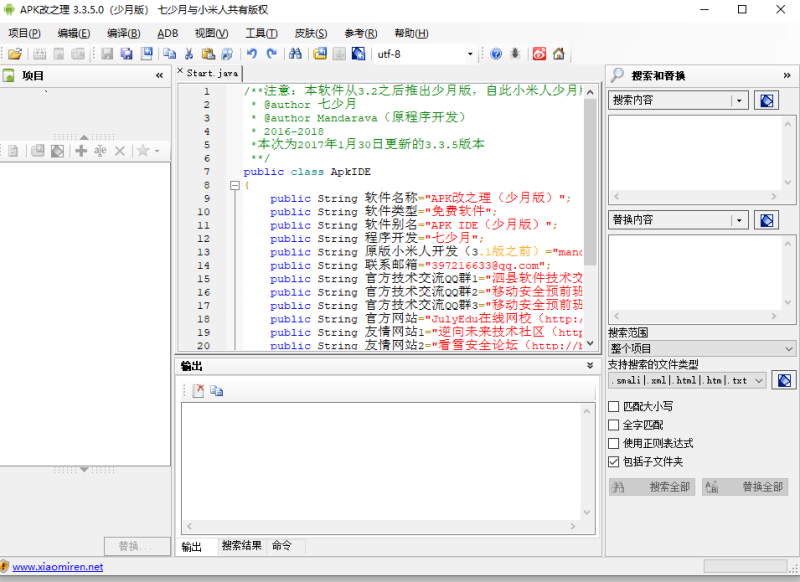
Task: Clear output with the red-X document icon
Action: pos(198,391)
